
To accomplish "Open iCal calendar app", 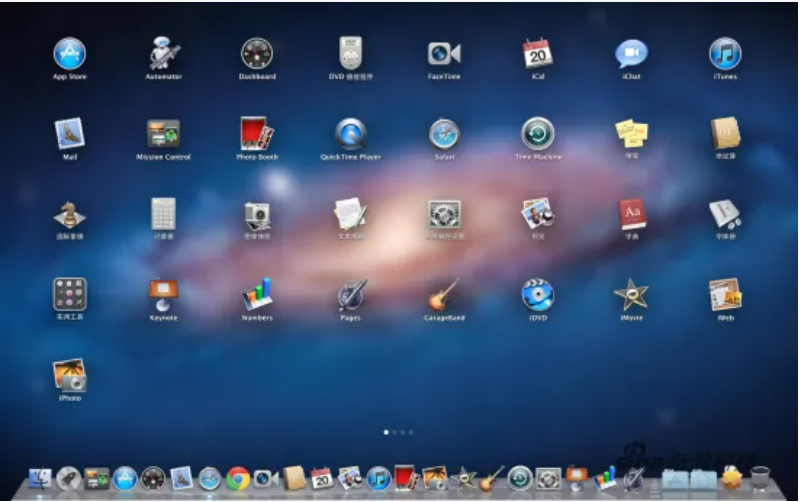I will (538, 54).
